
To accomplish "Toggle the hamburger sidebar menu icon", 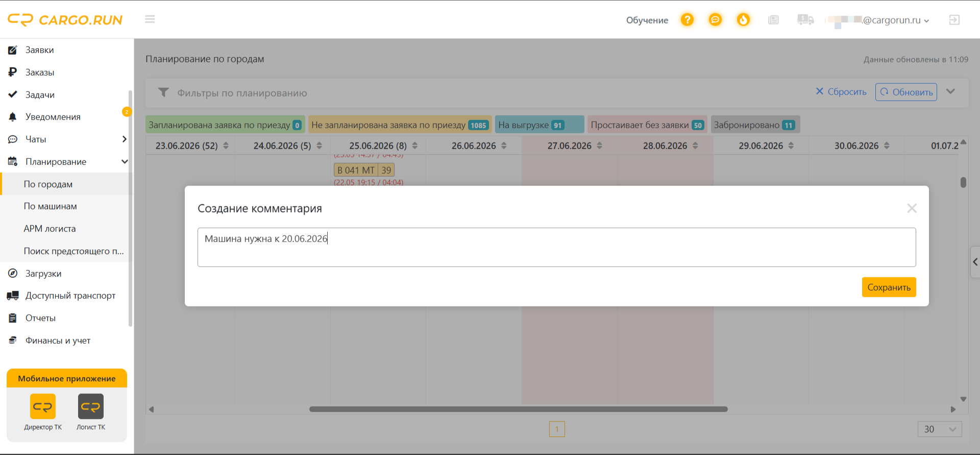I will tap(150, 19).
